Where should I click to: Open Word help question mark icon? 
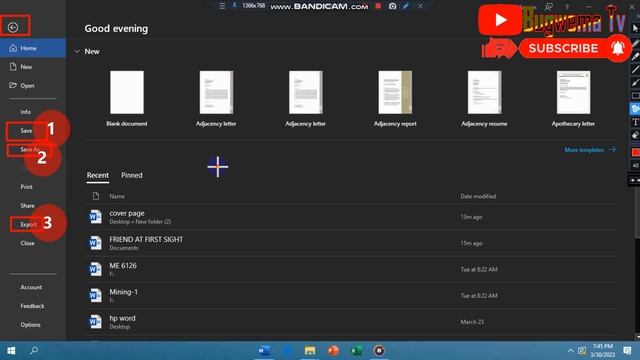pyautogui.click(x=567, y=7)
